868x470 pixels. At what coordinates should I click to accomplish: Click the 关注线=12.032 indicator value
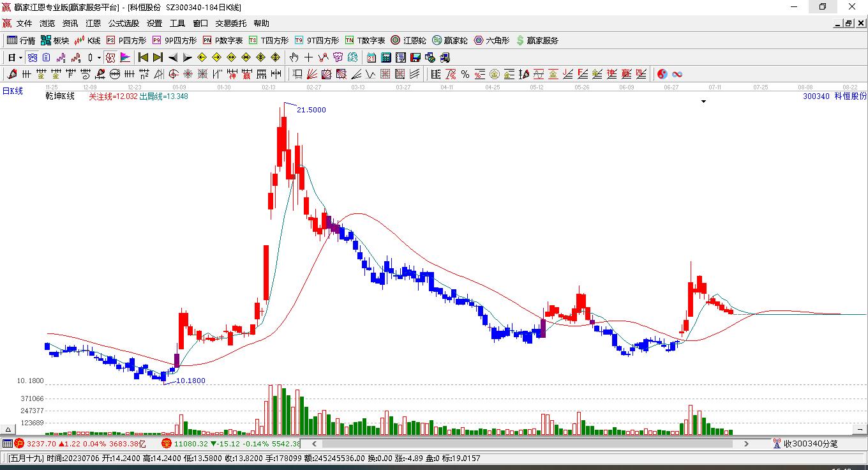[x=113, y=96]
